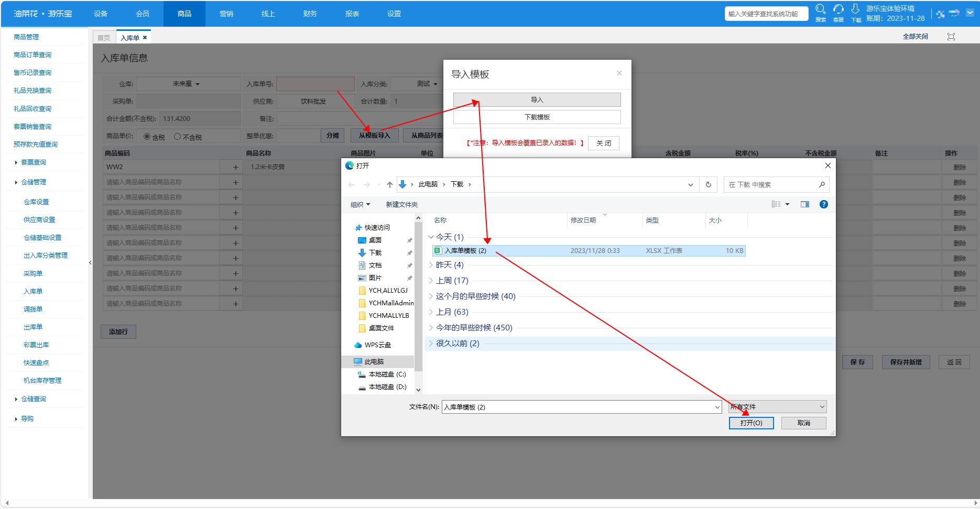Open 入库单 in the sidebar

(x=33, y=291)
